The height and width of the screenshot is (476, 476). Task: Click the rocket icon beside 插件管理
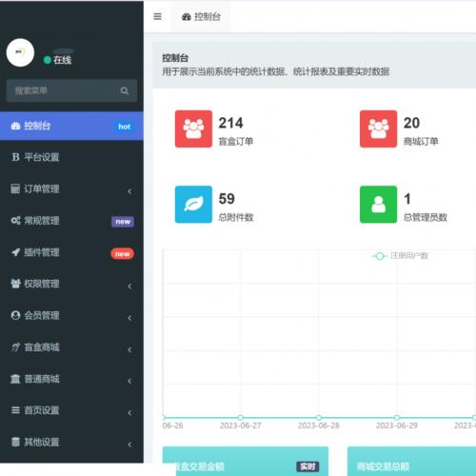16,252
